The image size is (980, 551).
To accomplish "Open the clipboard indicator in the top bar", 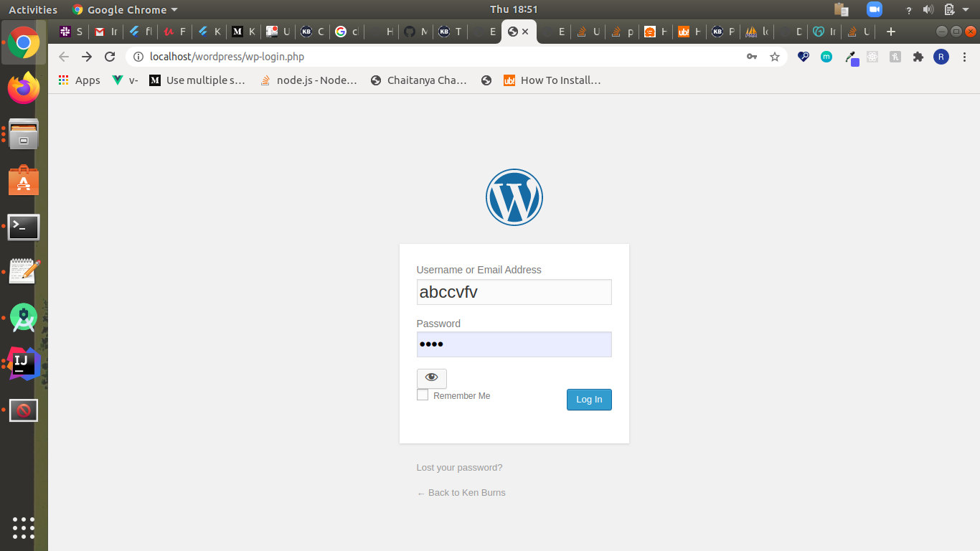I will point(842,9).
